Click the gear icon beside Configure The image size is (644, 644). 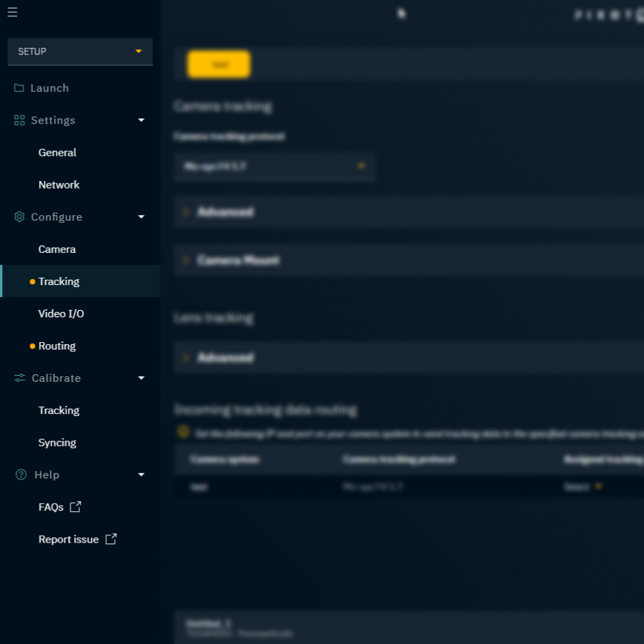19,217
